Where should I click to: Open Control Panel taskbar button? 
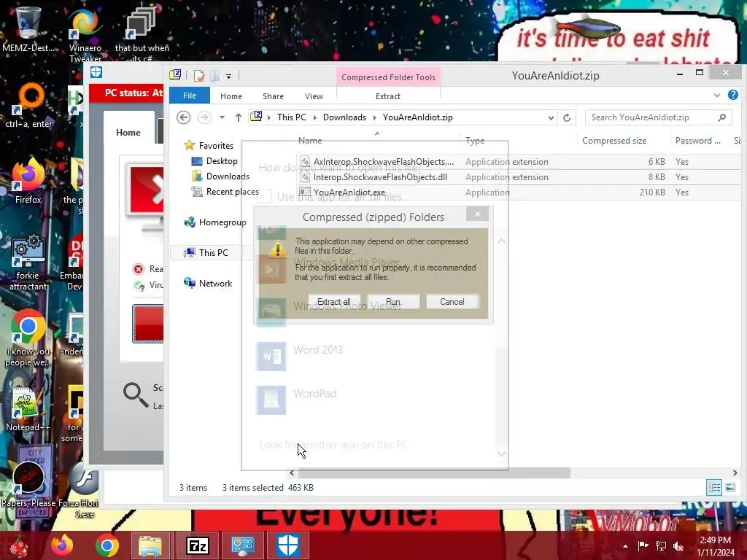(x=242, y=545)
